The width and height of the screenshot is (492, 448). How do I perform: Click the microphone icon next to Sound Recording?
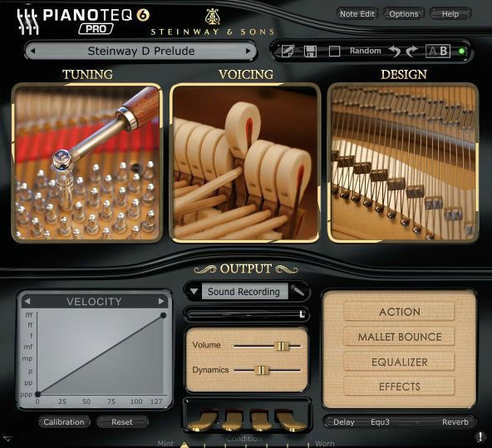pyautogui.click(x=298, y=291)
